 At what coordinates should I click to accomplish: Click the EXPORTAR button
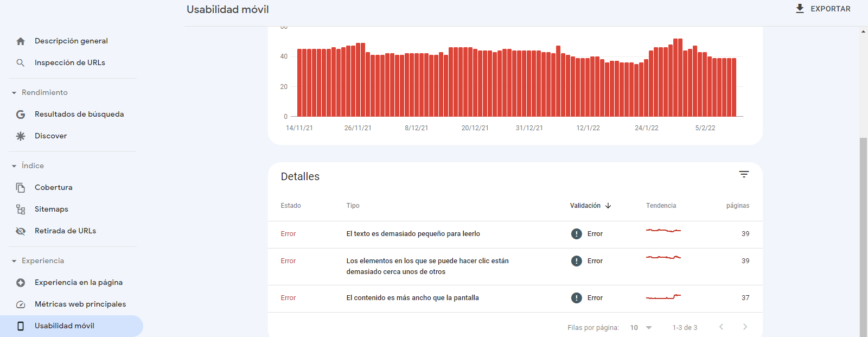click(x=823, y=9)
